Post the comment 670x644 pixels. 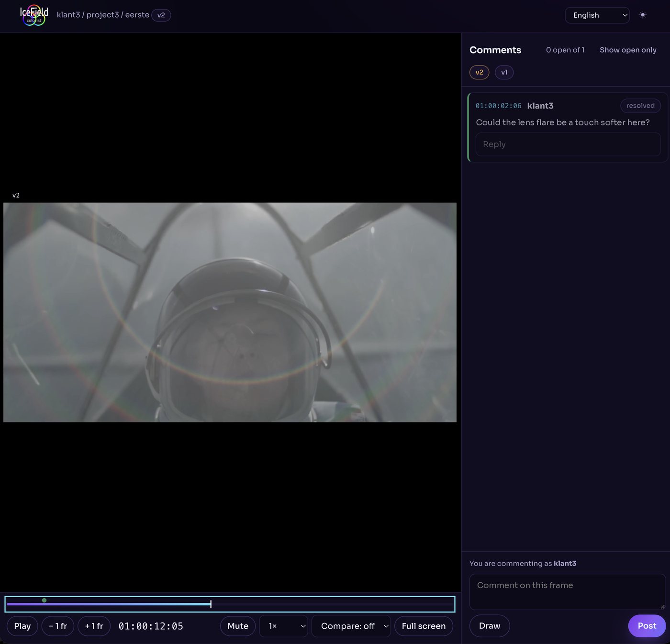(647, 626)
